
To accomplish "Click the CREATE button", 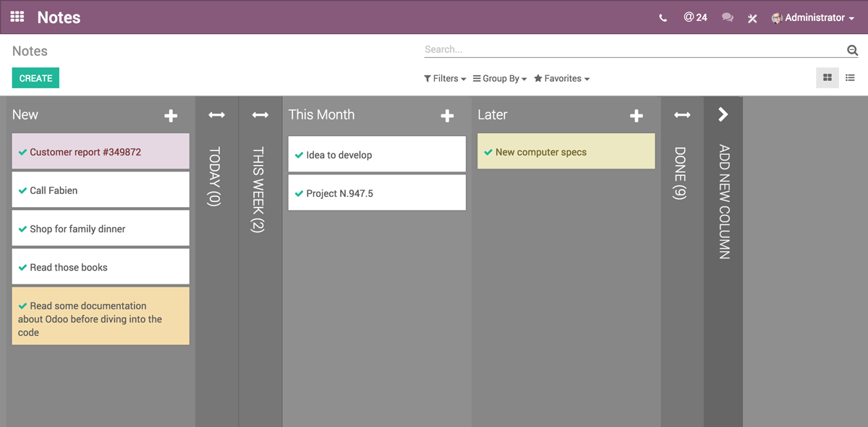I will [x=35, y=78].
